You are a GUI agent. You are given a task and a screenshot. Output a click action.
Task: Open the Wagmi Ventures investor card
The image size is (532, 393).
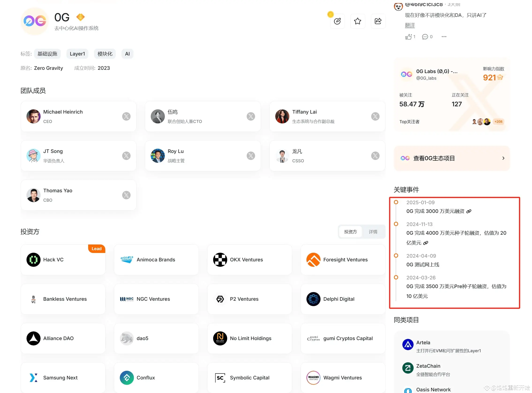coord(343,378)
